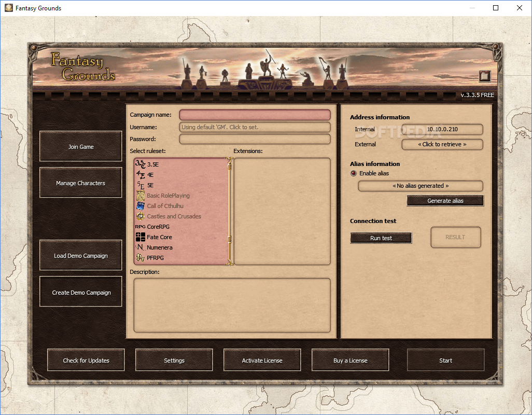The image size is (532, 415).
Task: Click the Join Game button
Action: (81, 147)
